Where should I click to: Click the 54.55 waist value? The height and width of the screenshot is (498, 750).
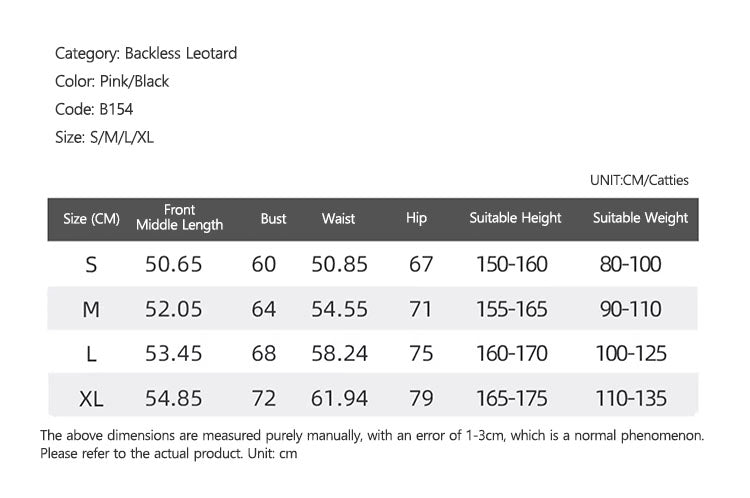(x=340, y=309)
